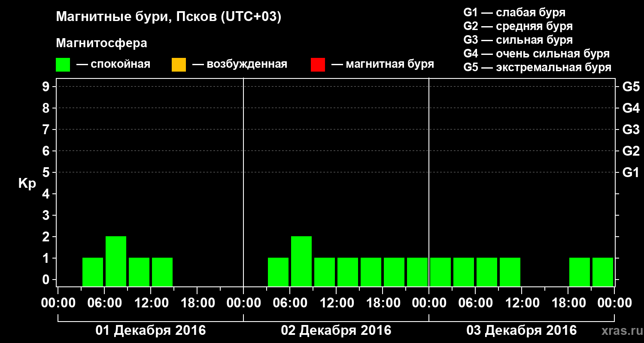This screenshot has height=343, width=644.
Task: Select the «G1 — слабая буря» legend line
Action: (514, 12)
